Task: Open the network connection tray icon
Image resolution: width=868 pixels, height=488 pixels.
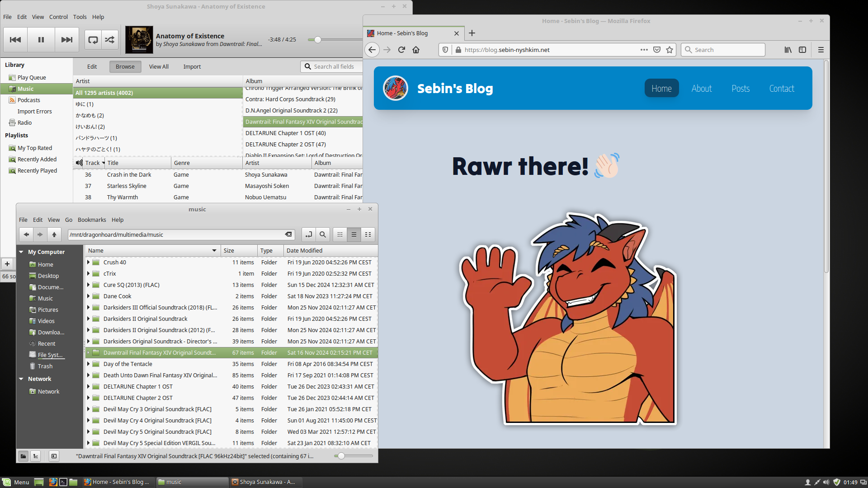Action: tap(817, 482)
